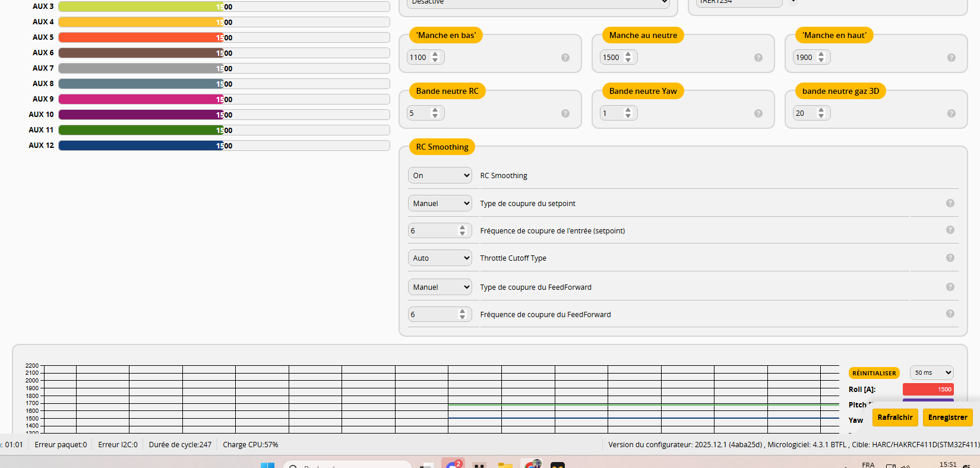Click help icon for Manche au neutre
This screenshot has height=468, width=980.
[x=758, y=58]
